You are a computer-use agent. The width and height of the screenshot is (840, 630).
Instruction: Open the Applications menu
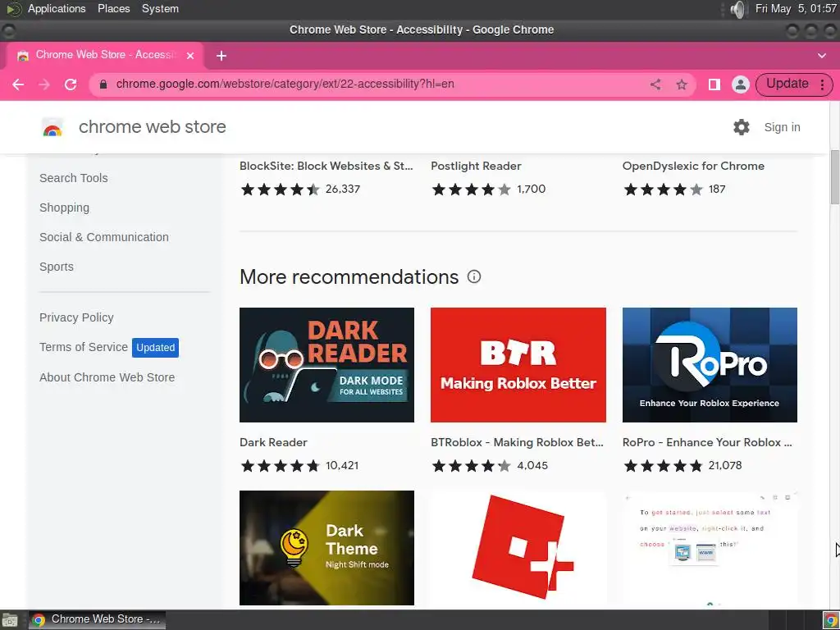pyautogui.click(x=57, y=8)
